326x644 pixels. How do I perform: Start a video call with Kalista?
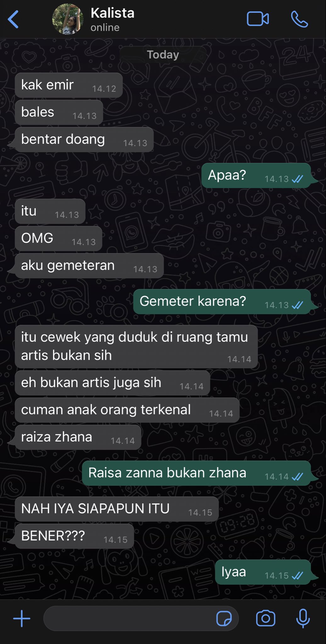[x=258, y=19]
